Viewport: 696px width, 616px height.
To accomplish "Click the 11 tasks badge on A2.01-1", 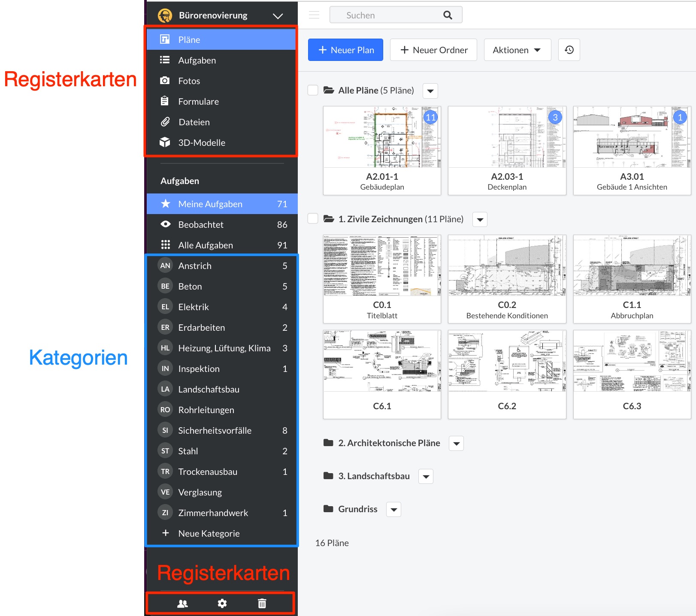I will point(430,117).
